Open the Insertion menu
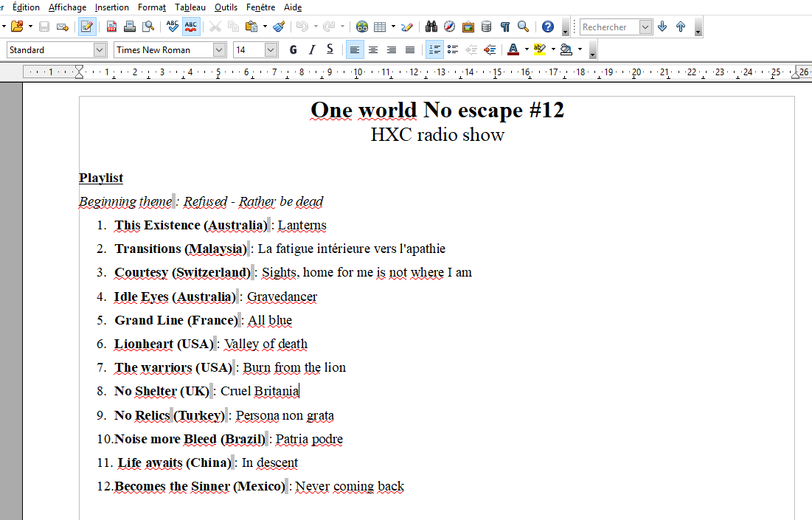Screen dimensions: 812x520 tap(112, 7)
